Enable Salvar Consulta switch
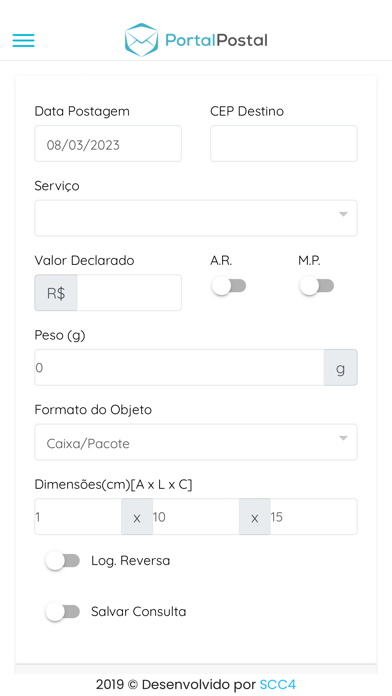Viewport: 392px width, 696px height. pos(63,612)
